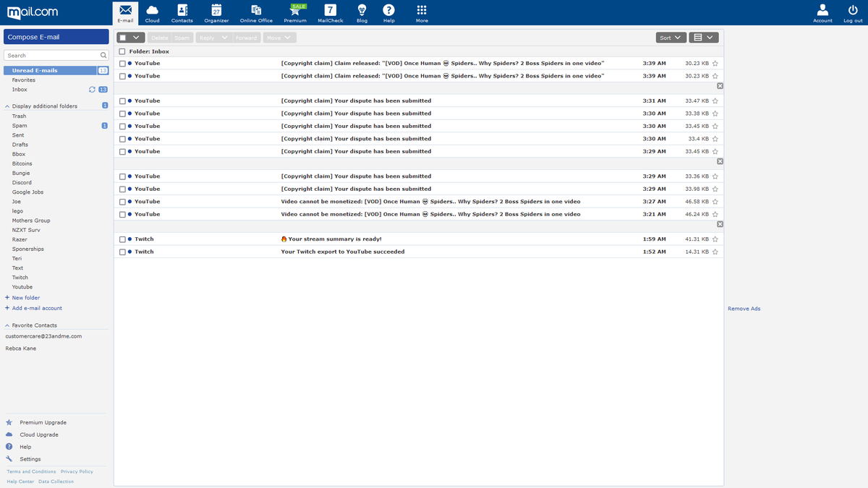This screenshot has width=868, height=488.
Task: Open the Privacy Policy link
Action: pyautogui.click(x=77, y=471)
